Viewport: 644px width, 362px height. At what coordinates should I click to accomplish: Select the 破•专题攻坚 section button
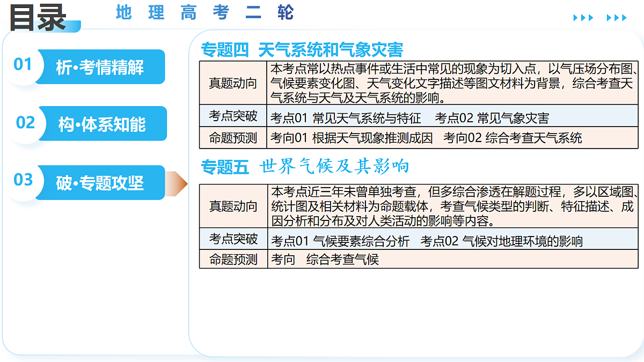pos(100,183)
